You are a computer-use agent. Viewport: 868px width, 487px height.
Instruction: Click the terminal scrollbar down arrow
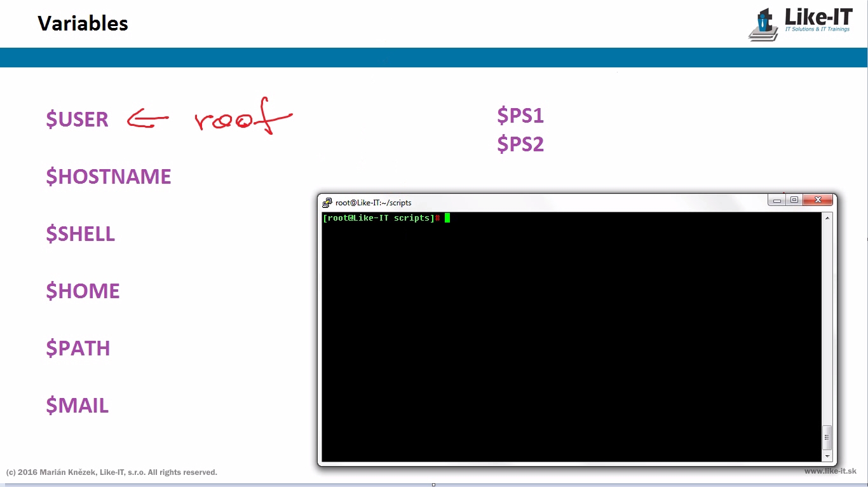point(827,456)
